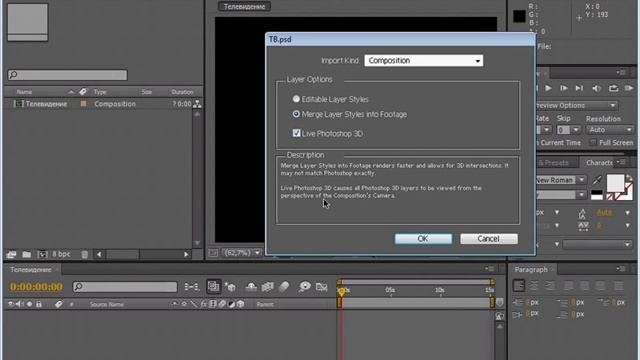The image size is (640, 360).
Task: Click the black and white default colors swatch
Action: pos(597,195)
